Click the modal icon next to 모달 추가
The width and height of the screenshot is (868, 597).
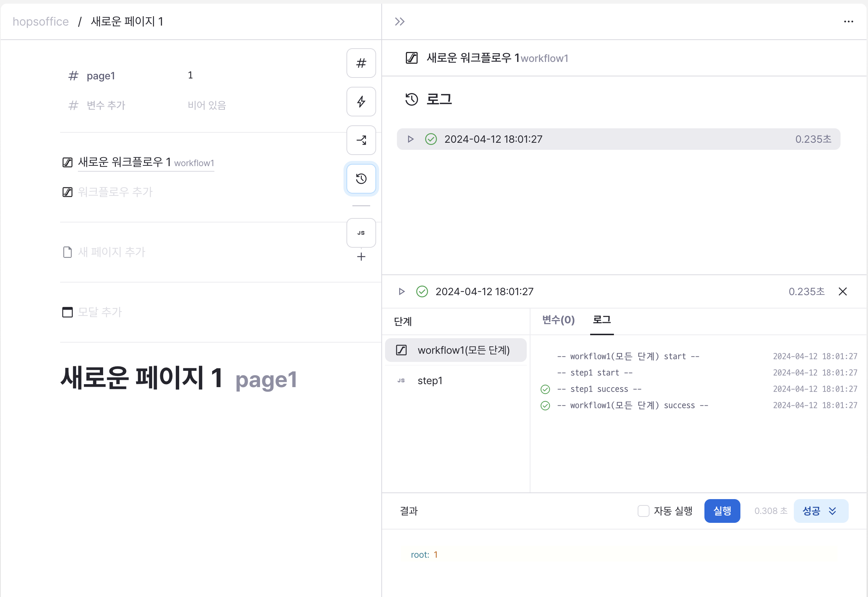(x=68, y=312)
